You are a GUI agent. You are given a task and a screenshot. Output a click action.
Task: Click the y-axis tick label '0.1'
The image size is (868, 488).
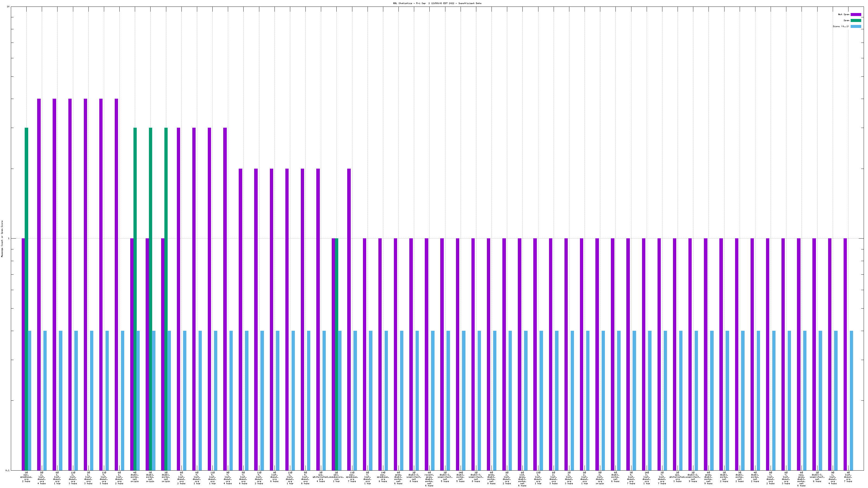click(x=7, y=470)
